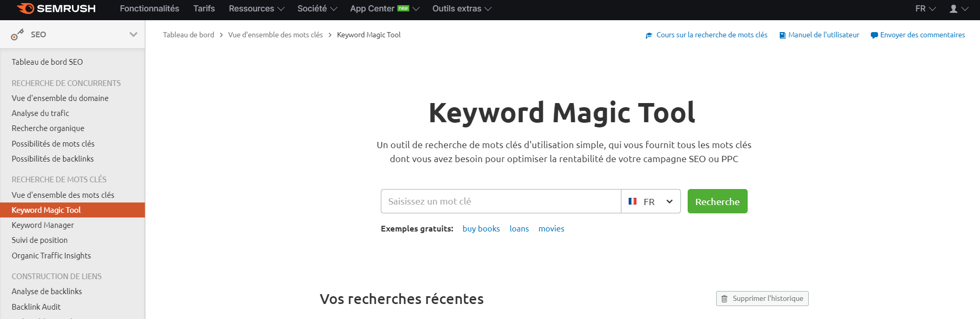Open the App Center dropdown
The image size is (980, 319).
pyautogui.click(x=384, y=9)
